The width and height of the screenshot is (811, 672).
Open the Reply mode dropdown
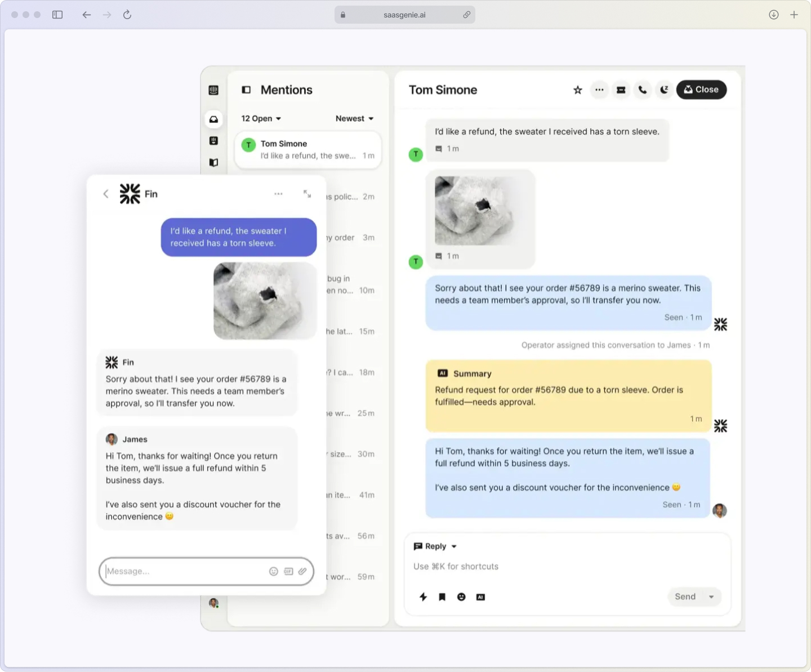point(435,546)
